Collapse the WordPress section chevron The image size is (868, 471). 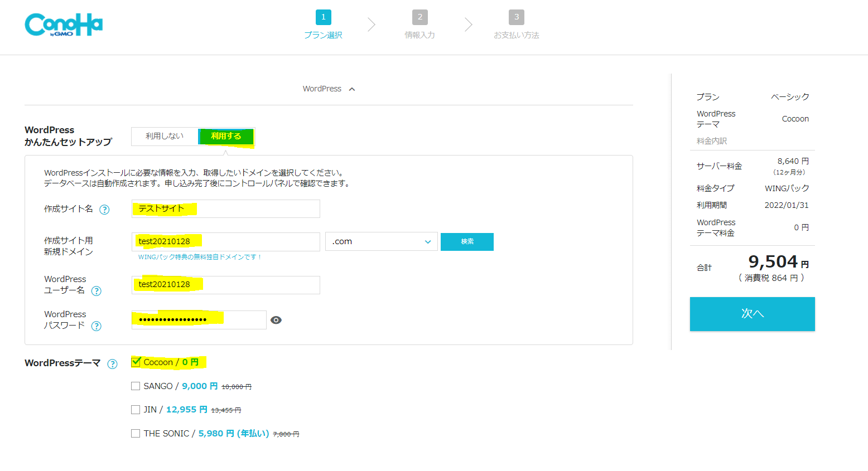tap(352, 89)
